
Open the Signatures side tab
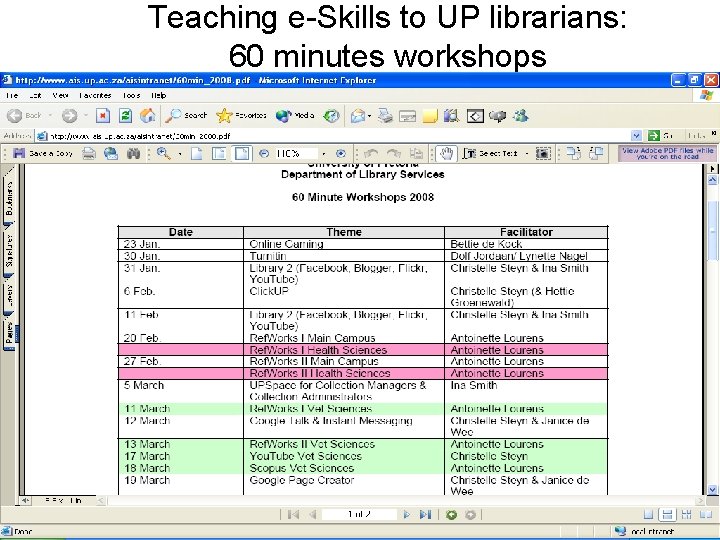tap(9, 250)
